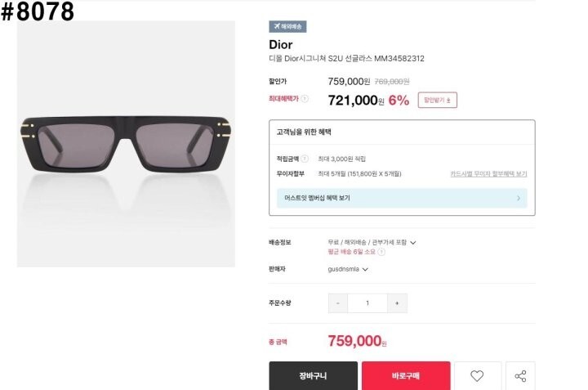Click the share icon button
The width and height of the screenshot is (588, 390).
coord(520,376)
